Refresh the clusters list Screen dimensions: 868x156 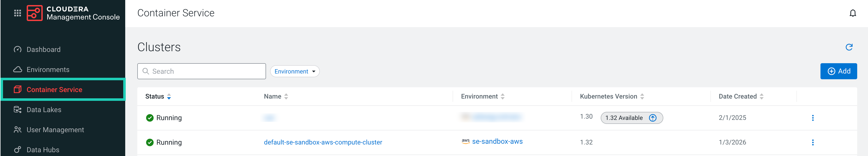[849, 47]
